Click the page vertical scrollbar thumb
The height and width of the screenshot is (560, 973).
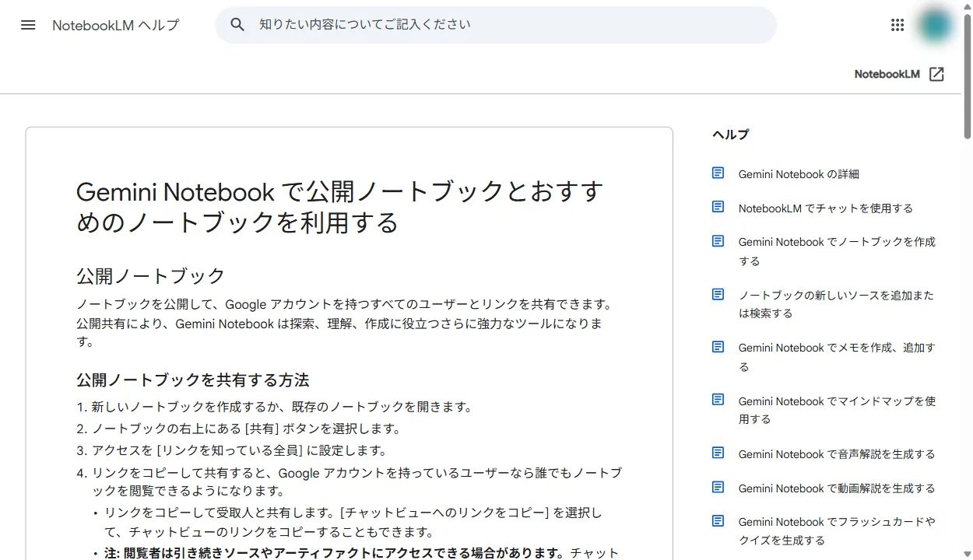coord(968,76)
